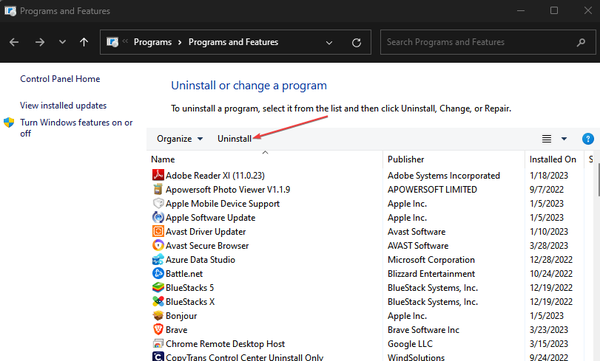Screen dimensions: 600x361
Task: Click the Search Programs and Features field
Action: [480, 42]
